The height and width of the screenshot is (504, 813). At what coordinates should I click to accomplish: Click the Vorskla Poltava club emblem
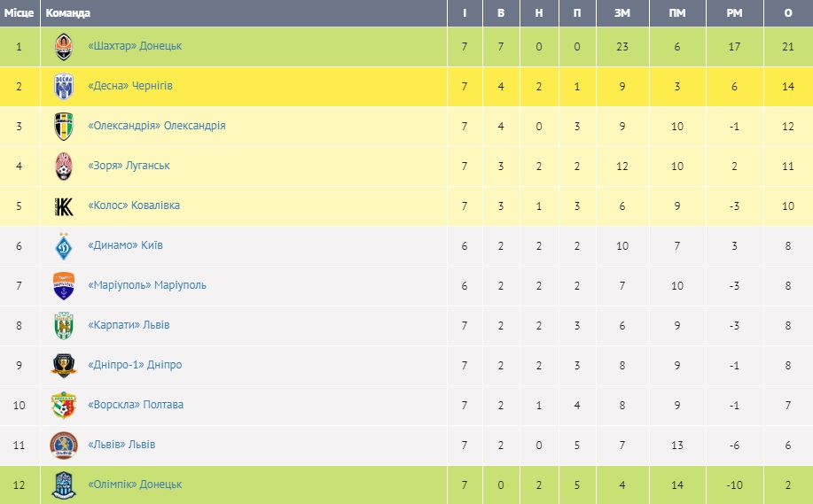(64, 405)
